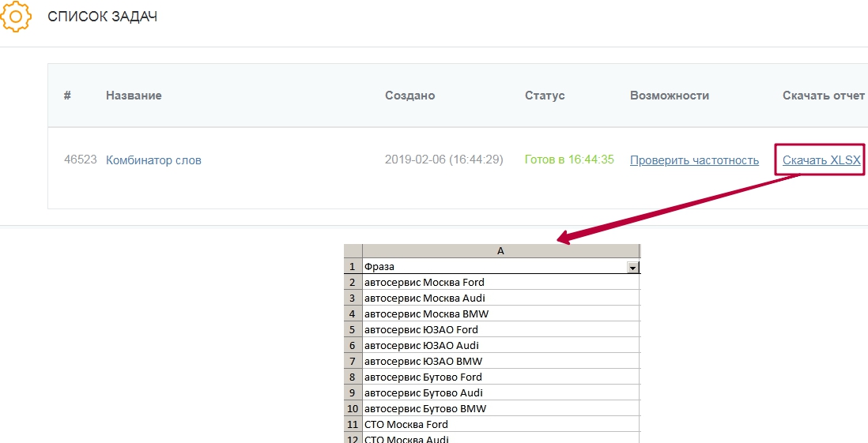Select cell автосервис ЮЗАО Ford

pyautogui.click(x=500, y=329)
